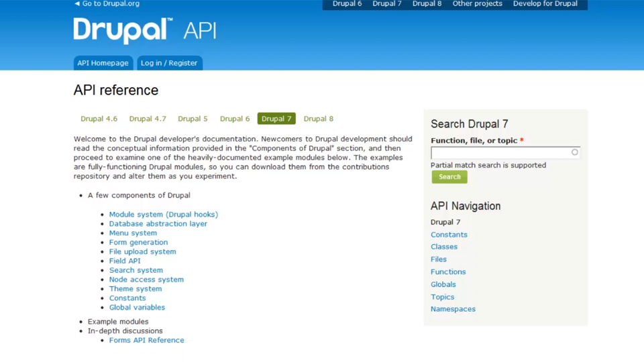Select the Drupal 8 version tab
The width and height of the screenshot is (644, 362).
(x=318, y=119)
